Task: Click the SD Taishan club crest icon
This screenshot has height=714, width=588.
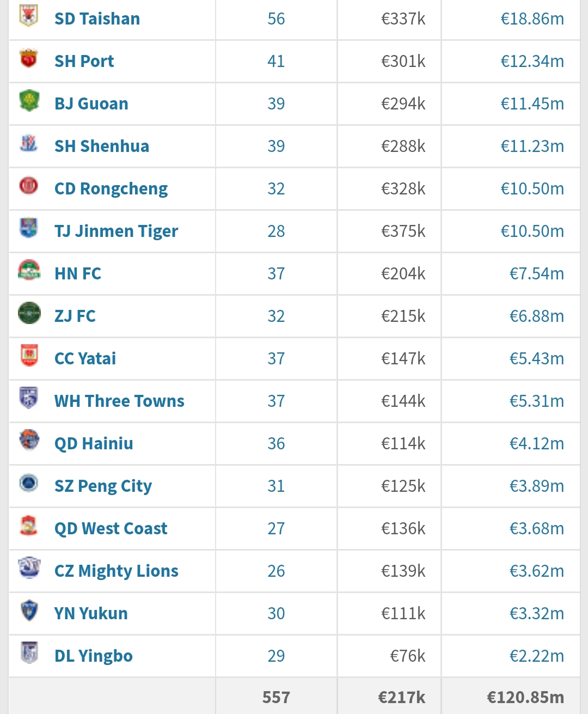Action: (29, 15)
